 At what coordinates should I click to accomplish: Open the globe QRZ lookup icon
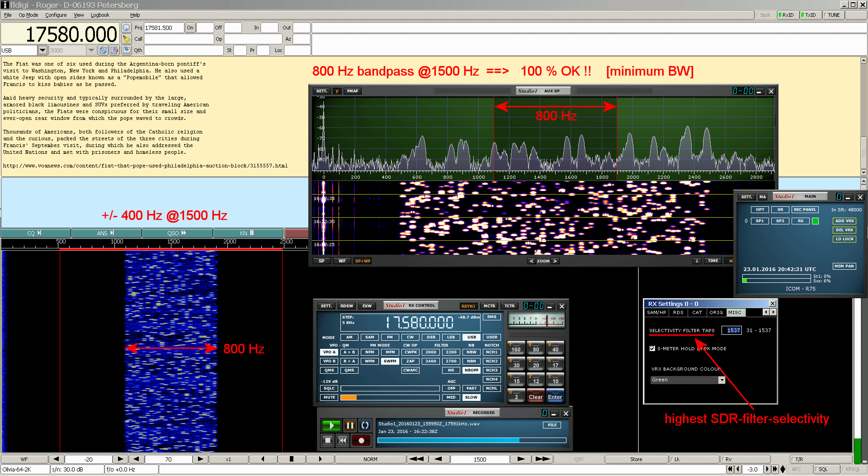coord(127,28)
